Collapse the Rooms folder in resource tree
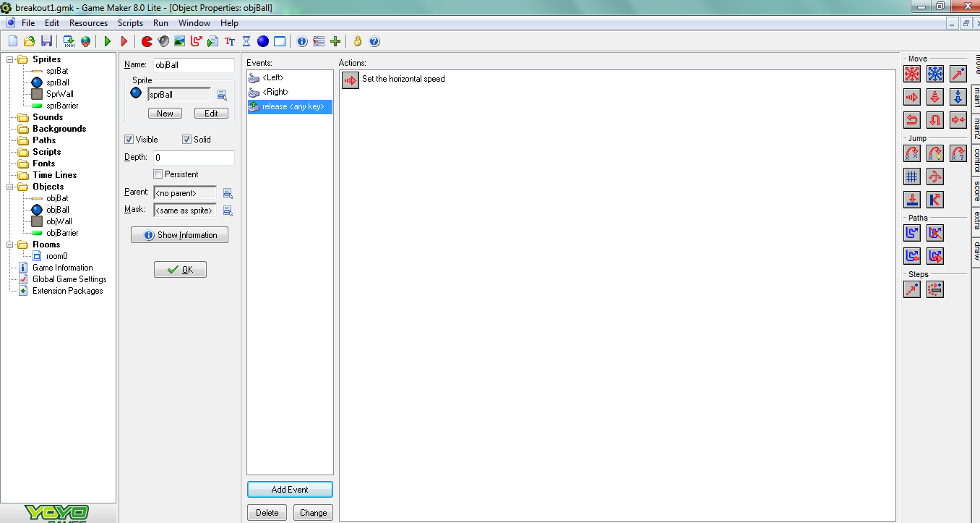The width and height of the screenshot is (980, 523). (11, 245)
